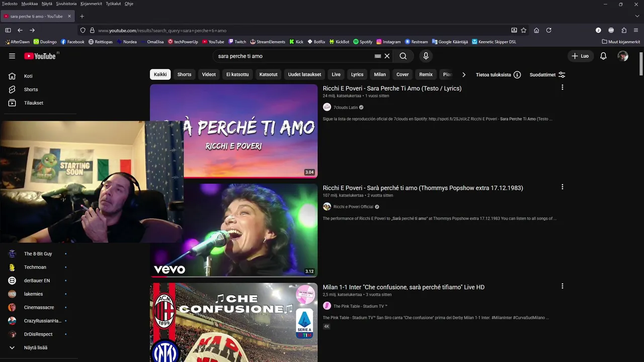Screen dimensions: 644x362
Task: Click the Luo create button
Action: (x=581, y=56)
